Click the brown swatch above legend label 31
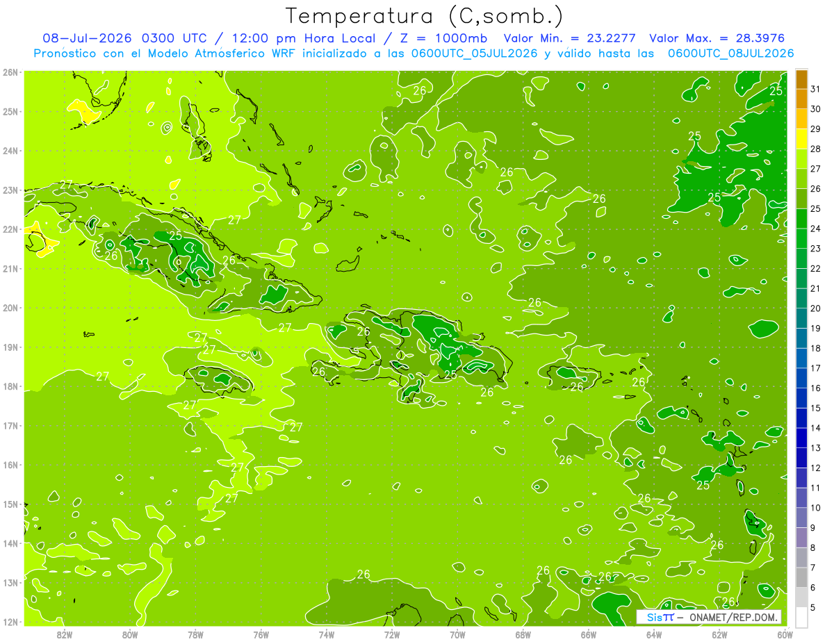 pyautogui.click(x=801, y=79)
